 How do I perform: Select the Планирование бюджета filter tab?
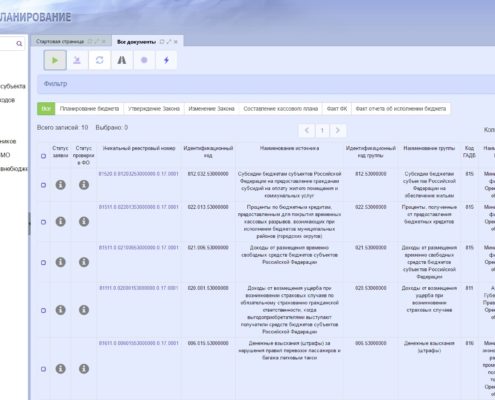pos(89,109)
